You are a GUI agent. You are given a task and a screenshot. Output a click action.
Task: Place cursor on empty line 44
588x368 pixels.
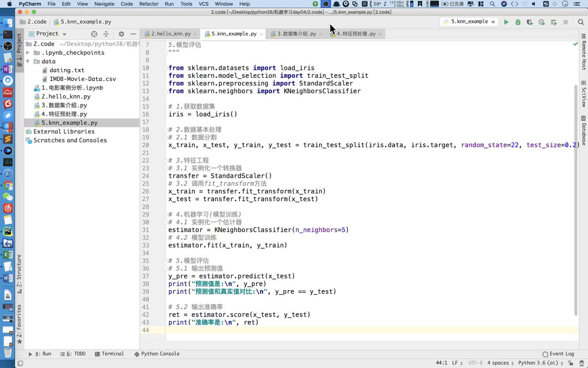(372, 330)
